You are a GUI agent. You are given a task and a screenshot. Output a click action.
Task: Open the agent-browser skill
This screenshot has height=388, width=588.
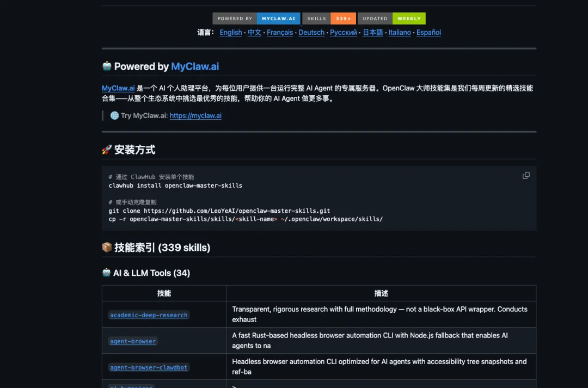pos(133,341)
